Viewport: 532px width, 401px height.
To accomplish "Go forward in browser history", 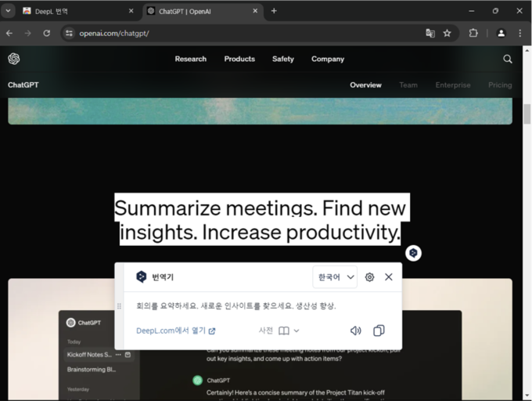I will (28, 33).
